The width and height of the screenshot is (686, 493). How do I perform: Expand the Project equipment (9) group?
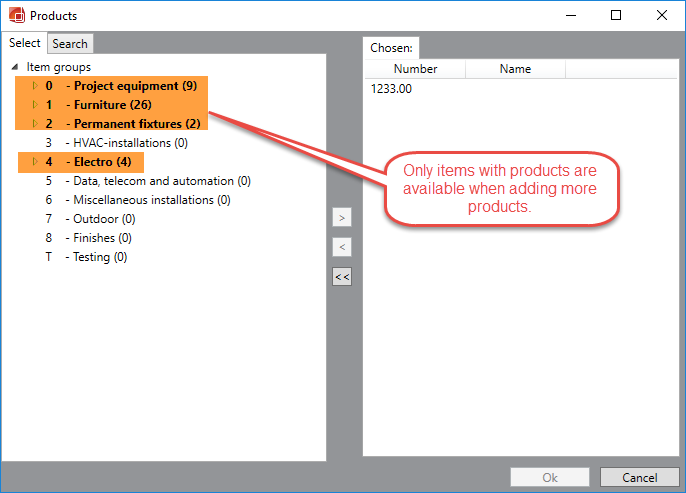(35, 86)
